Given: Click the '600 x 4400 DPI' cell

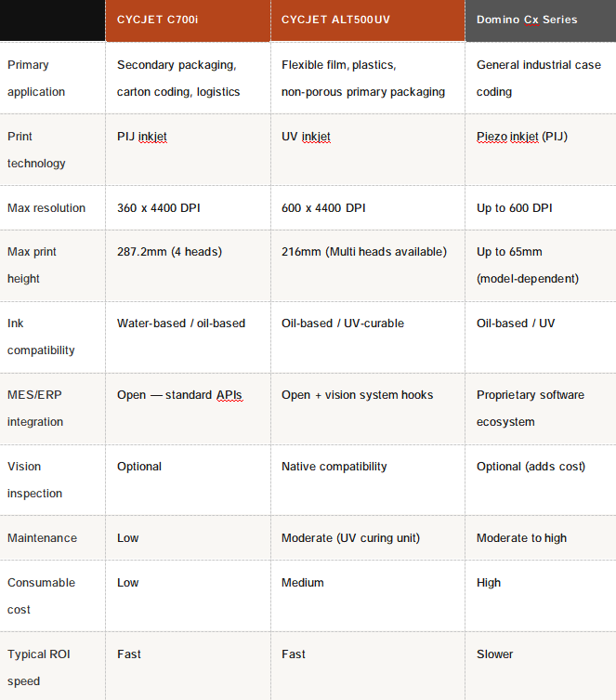Looking at the screenshot, I should coord(323,208).
